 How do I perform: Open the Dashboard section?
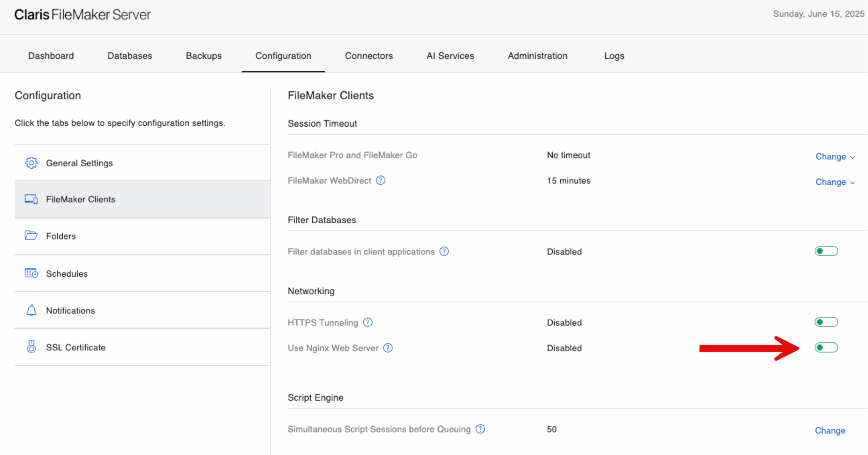[x=50, y=55]
